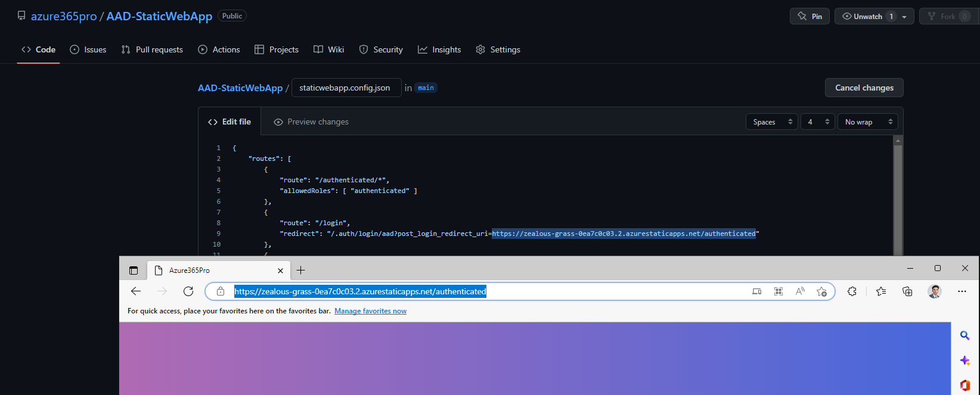Add this page to favorites star
980x395 pixels.
821,291
